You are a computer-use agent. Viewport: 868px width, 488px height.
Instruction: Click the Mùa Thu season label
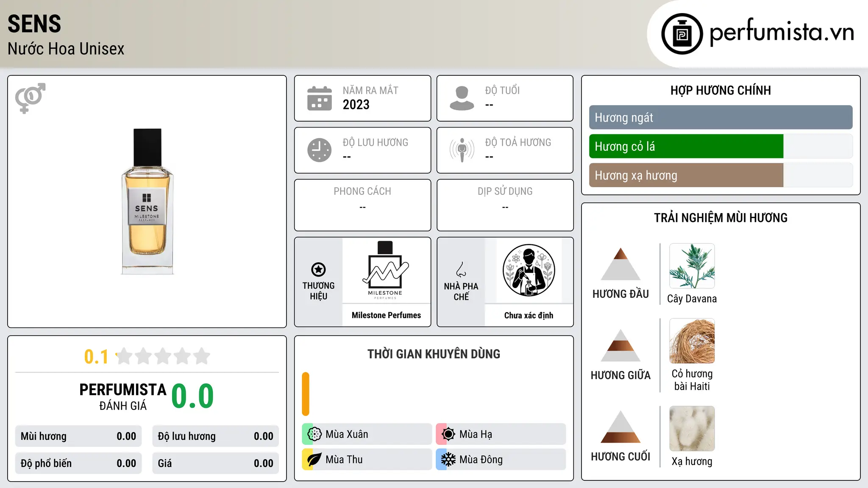tap(344, 460)
